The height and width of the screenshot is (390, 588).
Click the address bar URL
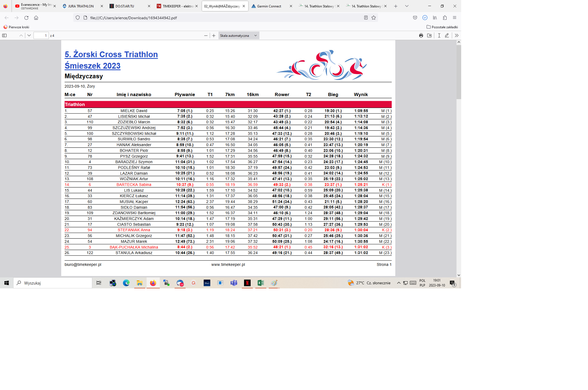pyautogui.click(x=133, y=18)
